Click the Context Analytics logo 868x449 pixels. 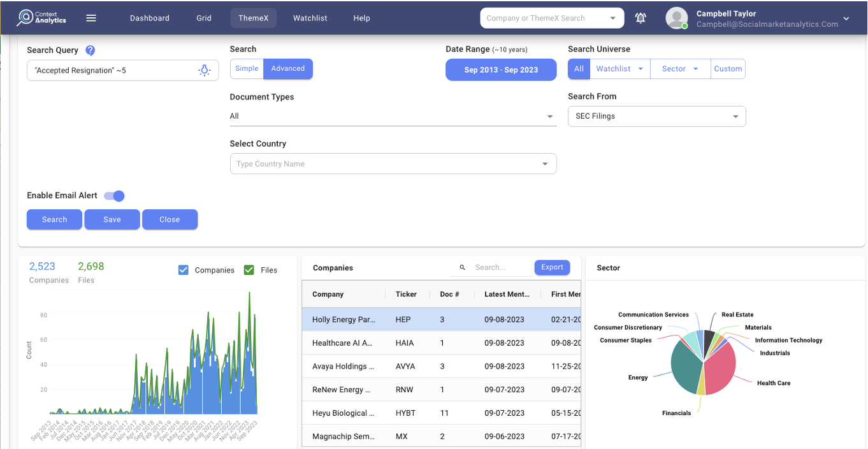(x=42, y=18)
